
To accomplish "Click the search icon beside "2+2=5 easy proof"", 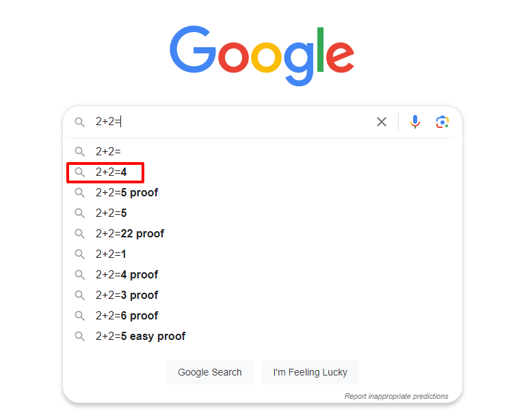I will (x=80, y=337).
